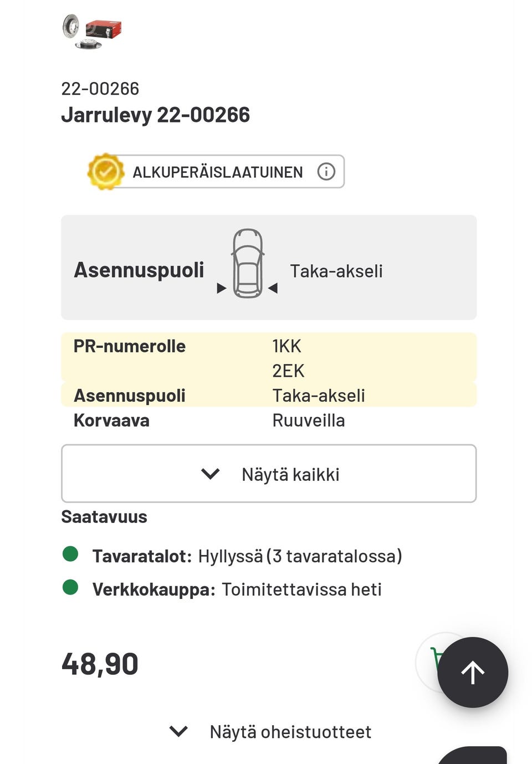The height and width of the screenshot is (764, 532).
Task: Click the part number 22-00266 above the title
Action: tap(100, 88)
